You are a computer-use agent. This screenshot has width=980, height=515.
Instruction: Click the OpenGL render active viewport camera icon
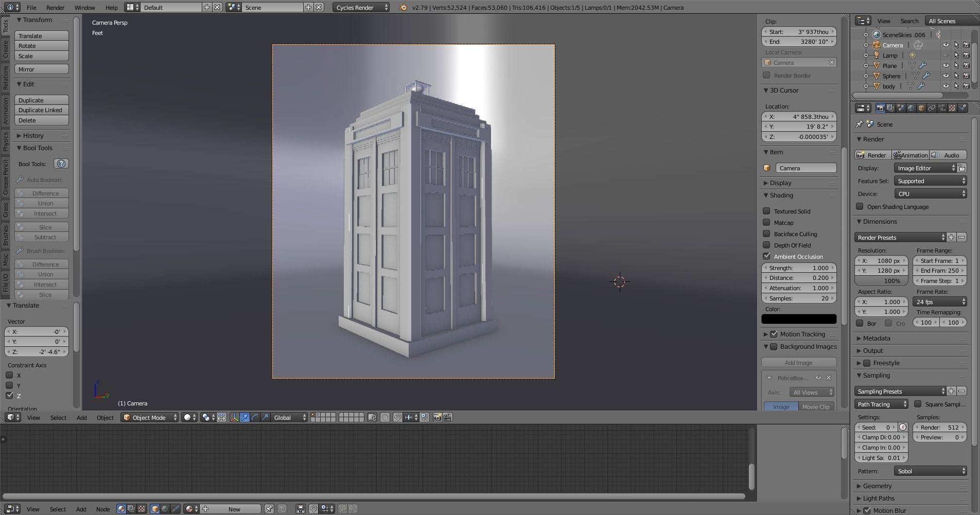point(437,417)
